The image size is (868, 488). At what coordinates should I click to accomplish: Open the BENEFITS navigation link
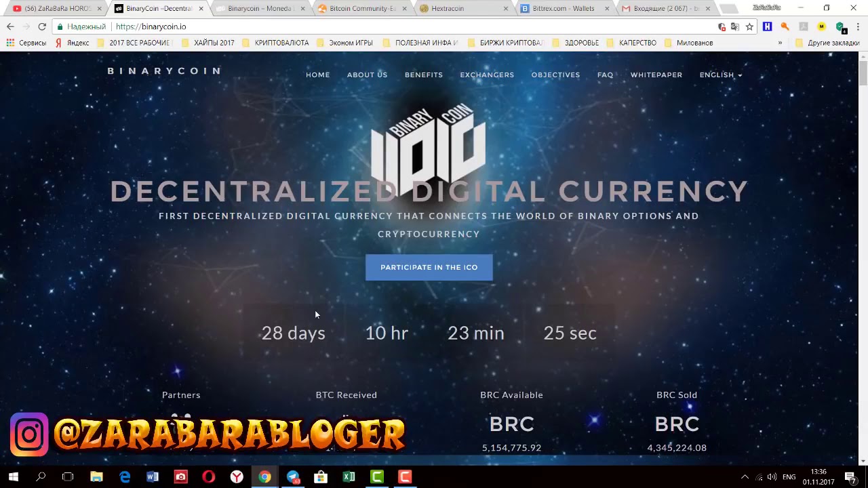(x=424, y=75)
